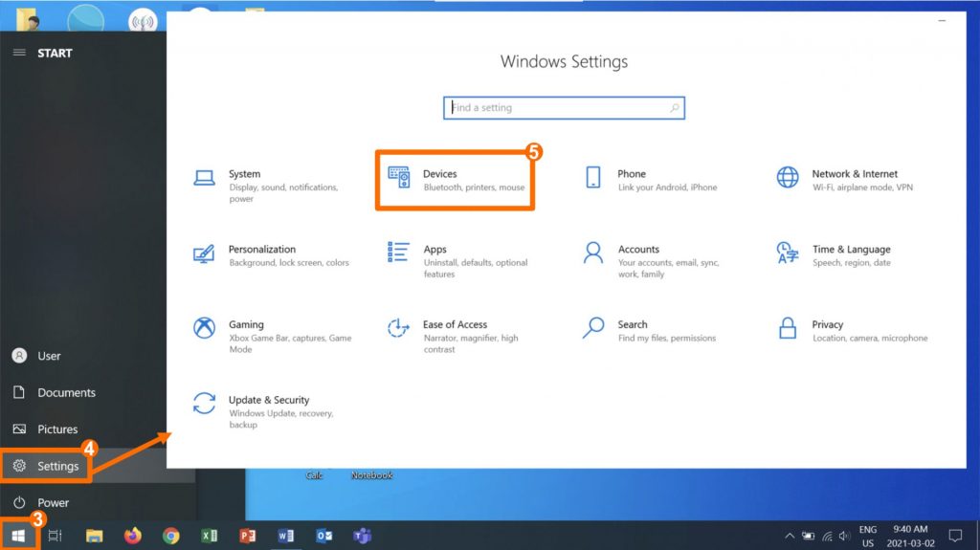Select Power in the Start menu
Screen dimensions: 980x550
pos(53,502)
